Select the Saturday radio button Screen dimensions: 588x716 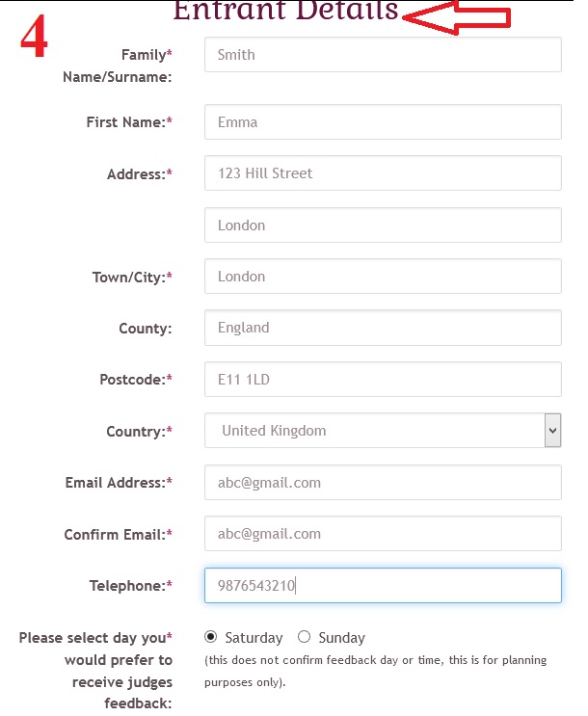coord(211,637)
